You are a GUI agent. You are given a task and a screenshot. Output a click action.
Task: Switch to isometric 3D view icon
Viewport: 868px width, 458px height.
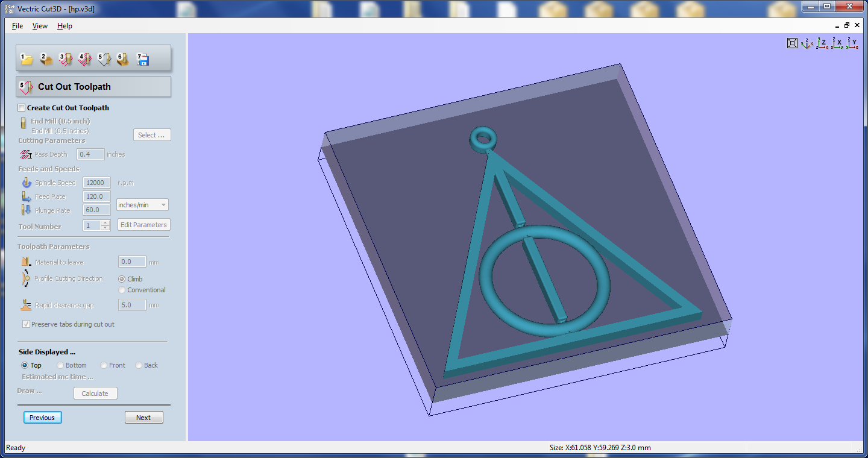coord(807,43)
